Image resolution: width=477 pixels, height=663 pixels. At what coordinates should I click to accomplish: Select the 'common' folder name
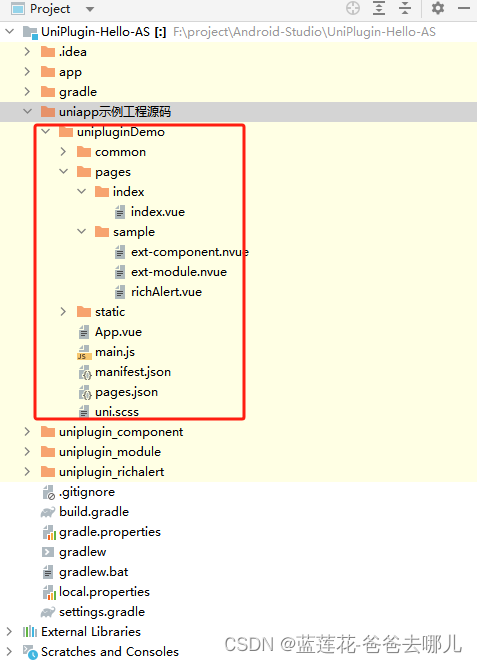(121, 152)
